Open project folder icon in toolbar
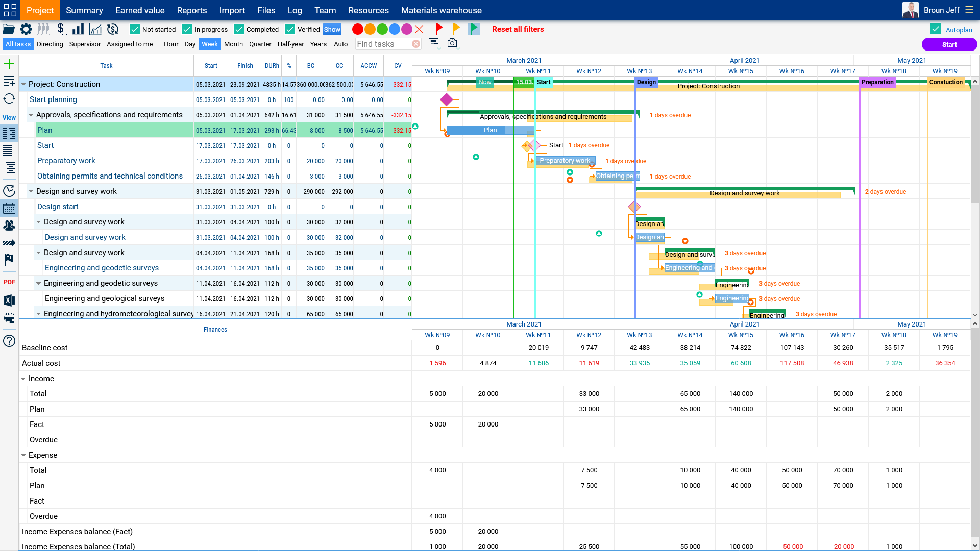The width and height of the screenshot is (980, 551). point(9,29)
